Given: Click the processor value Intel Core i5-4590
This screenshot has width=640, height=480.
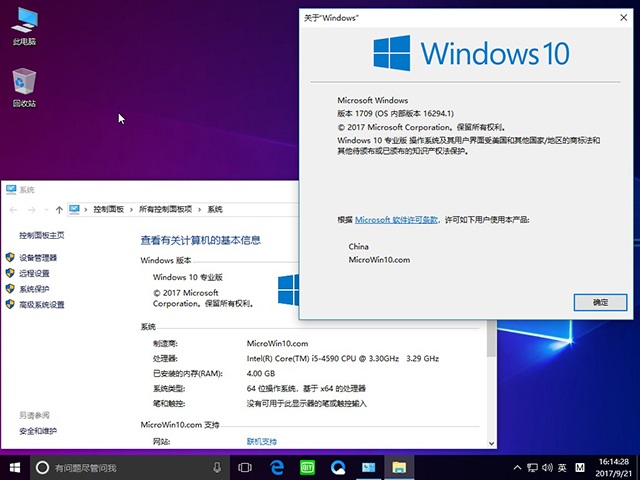Looking at the screenshot, I should point(343,359).
